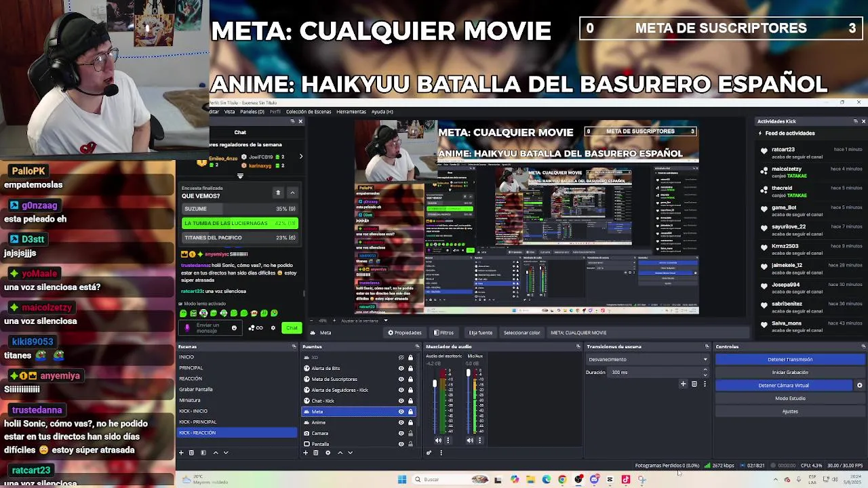This screenshot has width=868, height=488.
Task: Show hidden system tray icons chevron
Action: [x=775, y=479]
